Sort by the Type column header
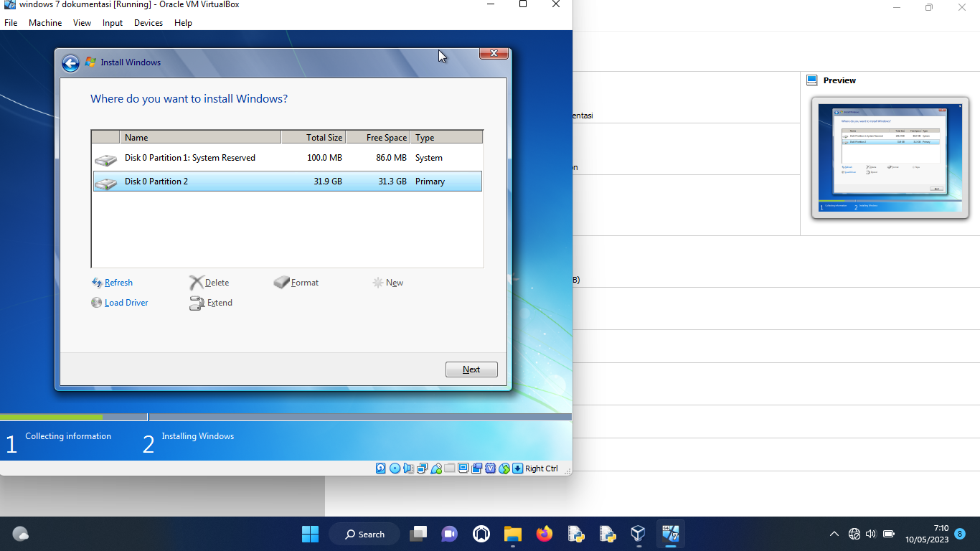 [x=446, y=137]
